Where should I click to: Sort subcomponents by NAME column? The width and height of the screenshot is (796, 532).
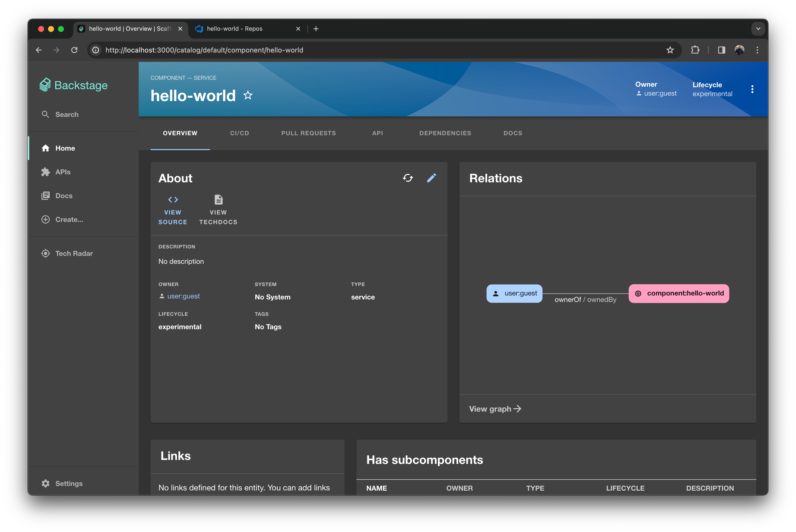377,488
